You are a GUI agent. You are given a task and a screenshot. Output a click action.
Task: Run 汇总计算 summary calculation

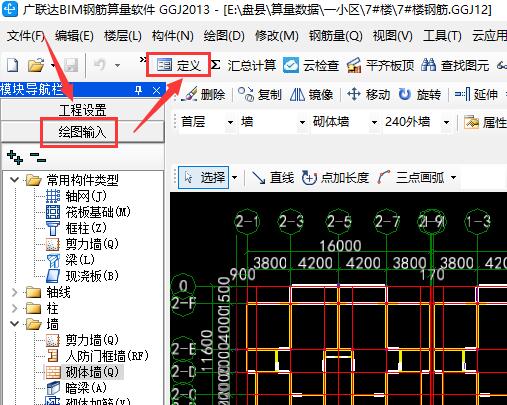tap(244, 65)
